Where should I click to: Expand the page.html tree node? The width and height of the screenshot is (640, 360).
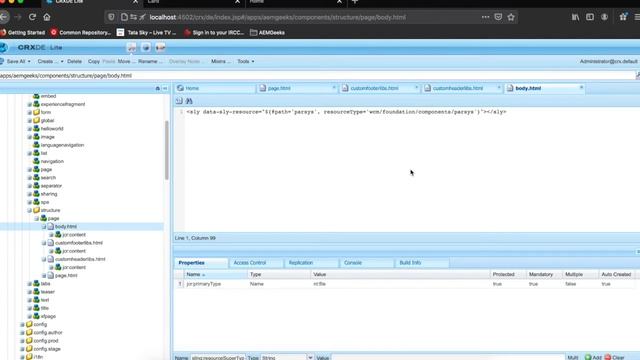(44, 276)
